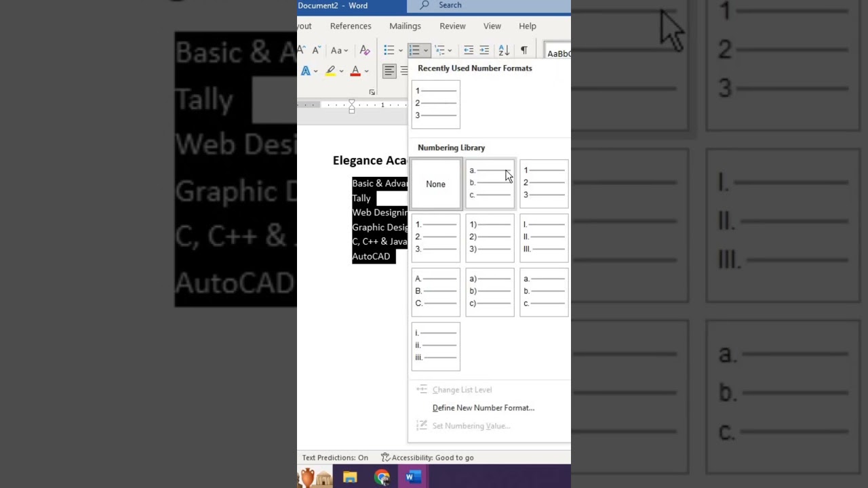Click the Numbering list icon
This screenshot has width=868, height=488.
[x=414, y=50]
